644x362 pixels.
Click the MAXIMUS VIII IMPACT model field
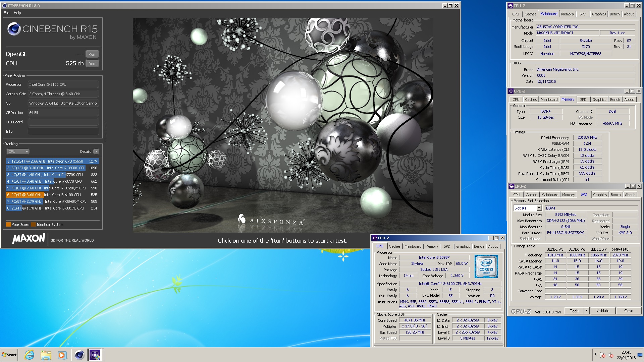pyautogui.click(x=567, y=33)
